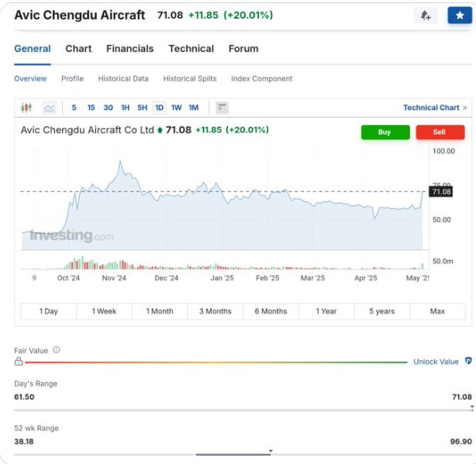This screenshot has height=464, width=476.
Task: Open Index Component sub-tab
Action: [x=262, y=78]
